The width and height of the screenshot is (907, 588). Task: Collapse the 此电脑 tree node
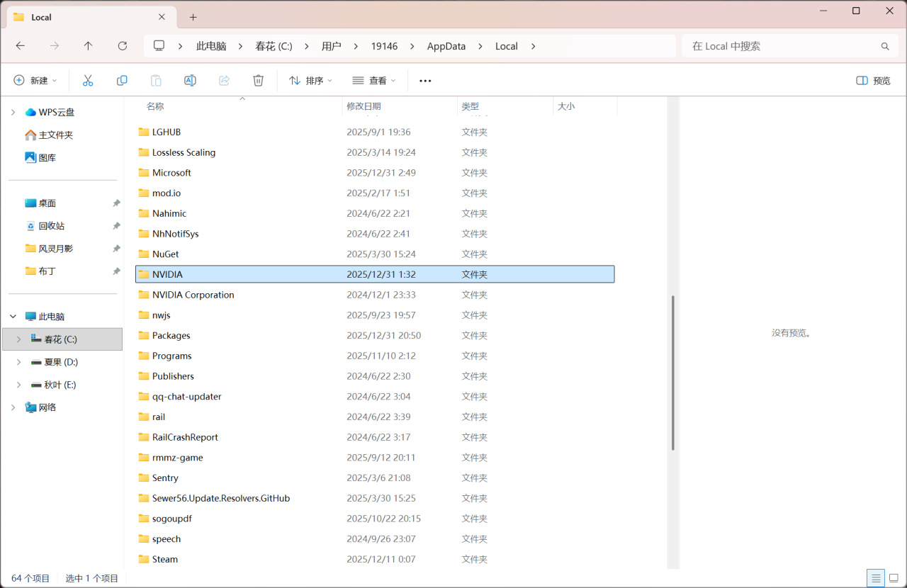click(x=13, y=317)
